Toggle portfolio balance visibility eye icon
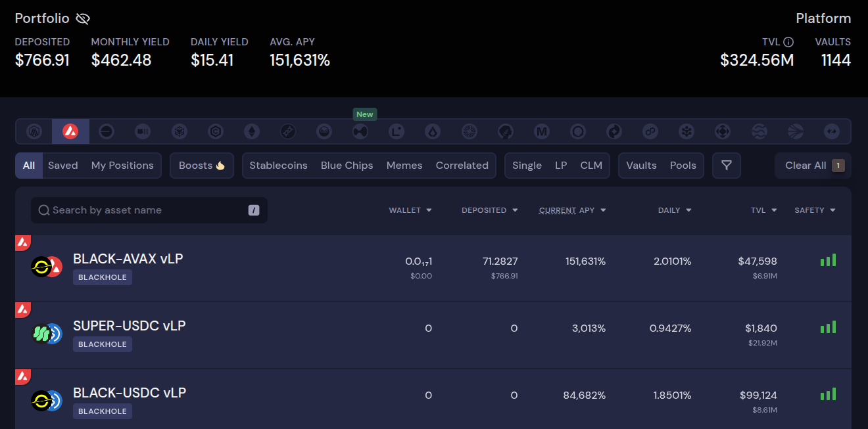Image resolution: width=868 pixels, height=429 pixels. [x=83, y=18]
